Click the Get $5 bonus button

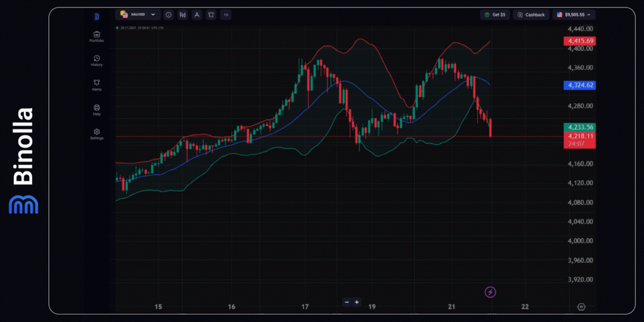(495, 14)
